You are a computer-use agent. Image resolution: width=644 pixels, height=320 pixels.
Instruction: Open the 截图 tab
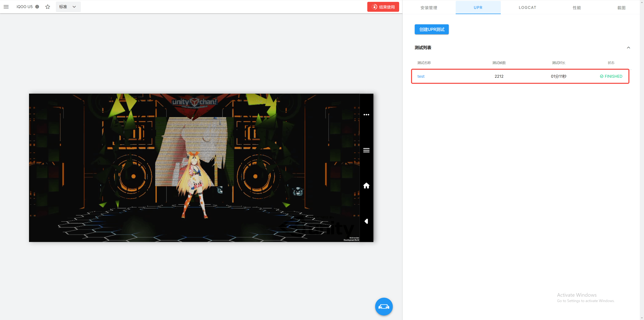tap(621, 8)
